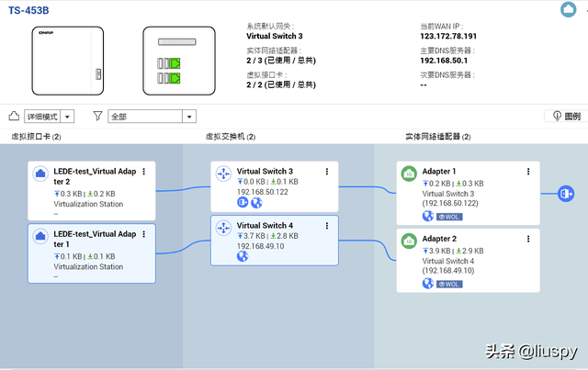Click the Virtual Adapter 1 network card icon
The image size is (588, 370).
[40, 236]
